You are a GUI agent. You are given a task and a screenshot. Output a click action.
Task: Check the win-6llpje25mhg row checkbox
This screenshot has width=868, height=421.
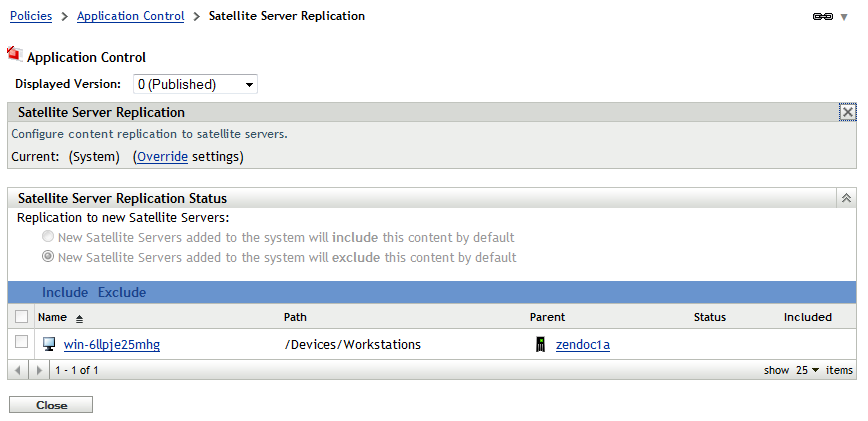[22, 343]
